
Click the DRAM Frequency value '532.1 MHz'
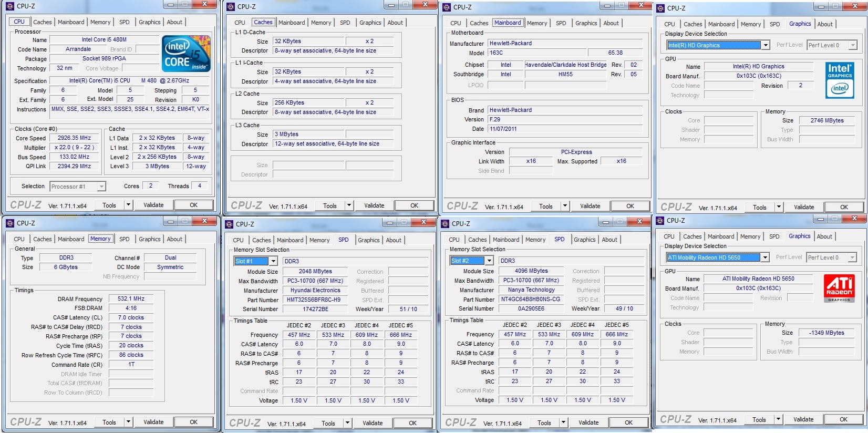(x=131, y=298)
